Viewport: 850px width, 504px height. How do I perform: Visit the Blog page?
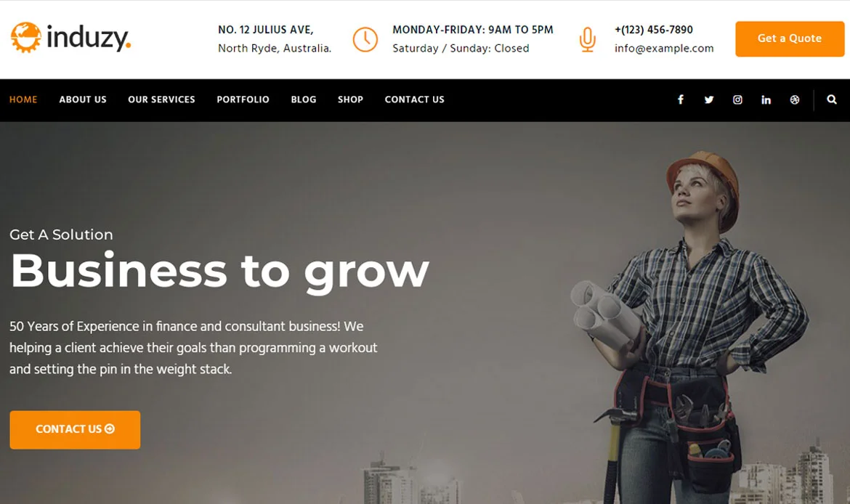tap(304, 99)
